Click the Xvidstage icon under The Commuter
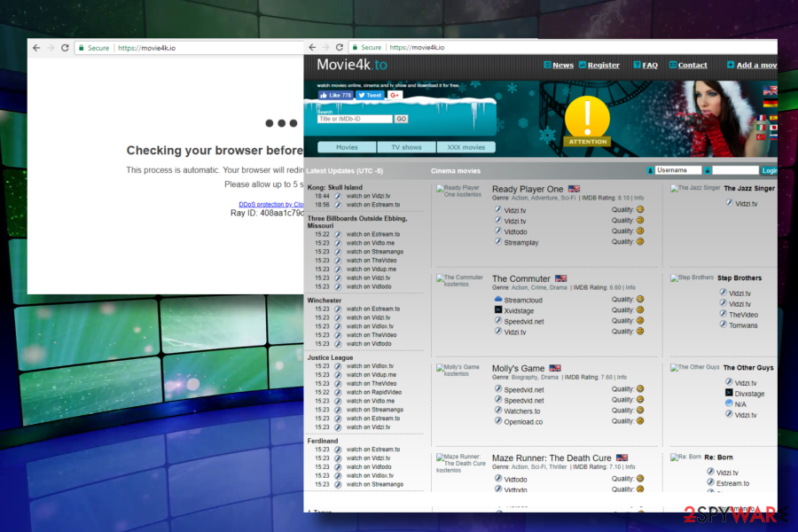The height and width of the screenshot is (532, 798). pos(497,309)
